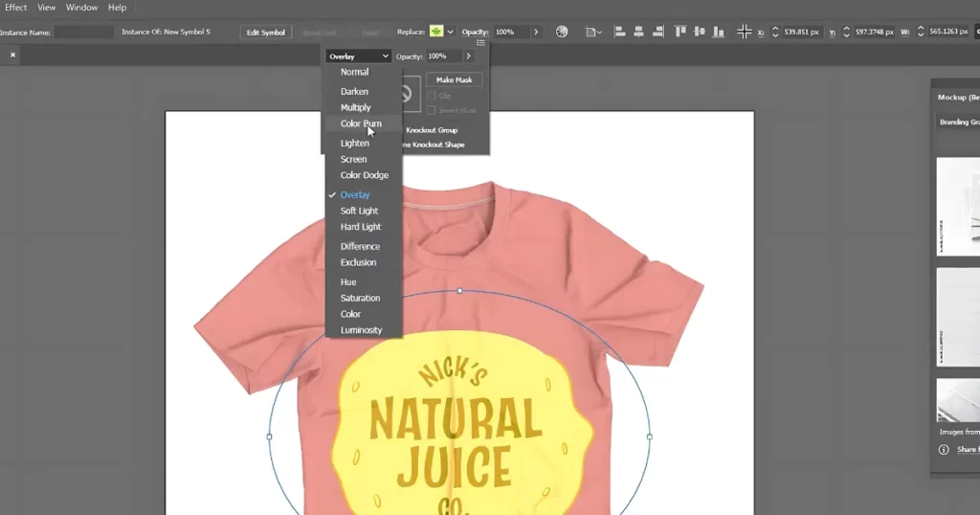Screen dimensions: 980x515
Task: Click the X position value field
Action: click(802, 32)
